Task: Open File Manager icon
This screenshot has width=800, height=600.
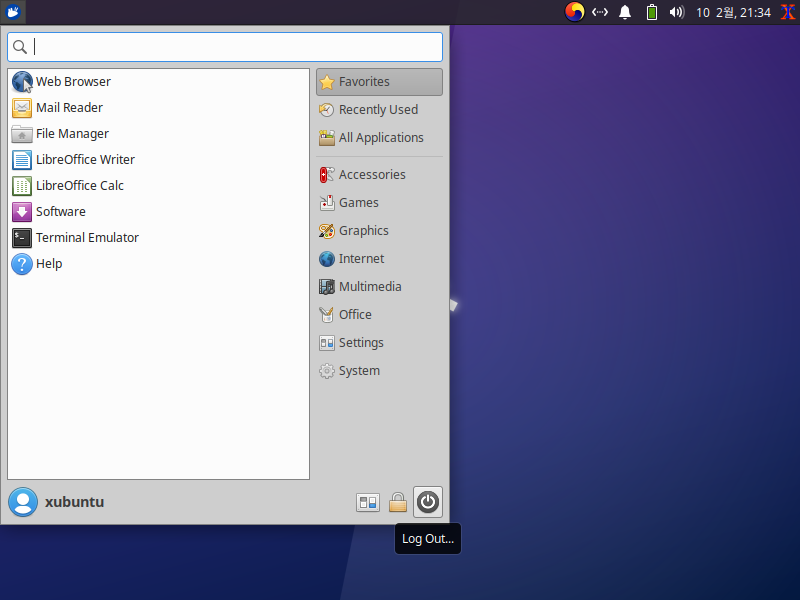Action: point(22,134)
